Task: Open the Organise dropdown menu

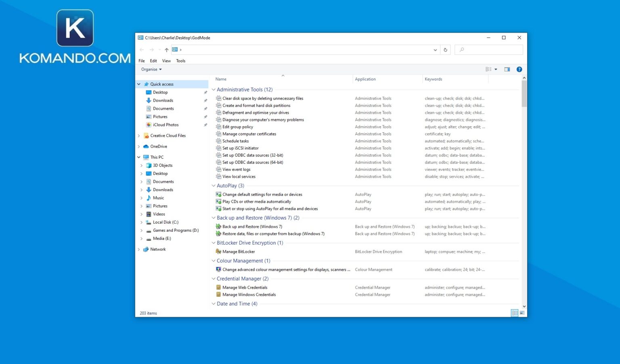Action: 150,69
